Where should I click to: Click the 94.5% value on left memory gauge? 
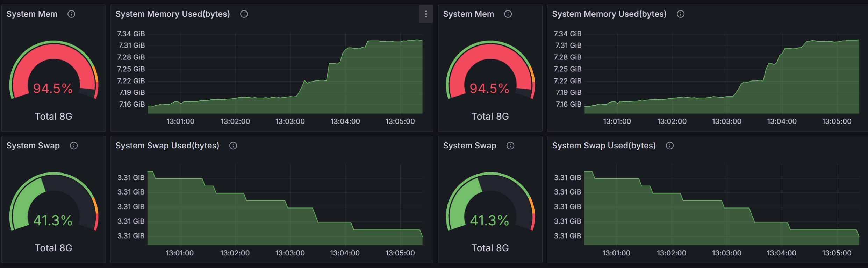[x=53, y=89]
